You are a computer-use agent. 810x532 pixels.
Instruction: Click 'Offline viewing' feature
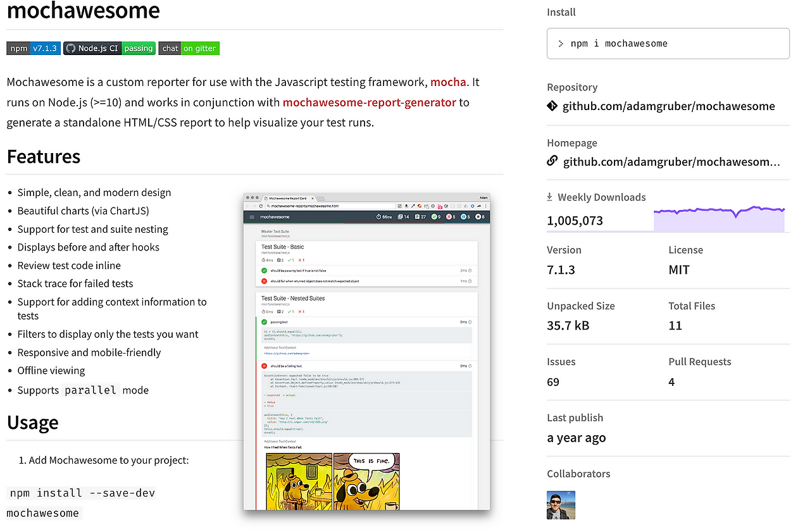51,371
